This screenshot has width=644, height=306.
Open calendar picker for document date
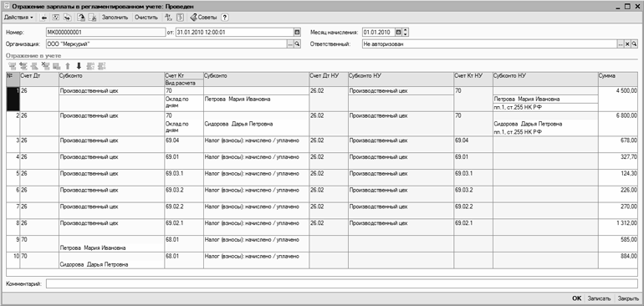point(298,32)
